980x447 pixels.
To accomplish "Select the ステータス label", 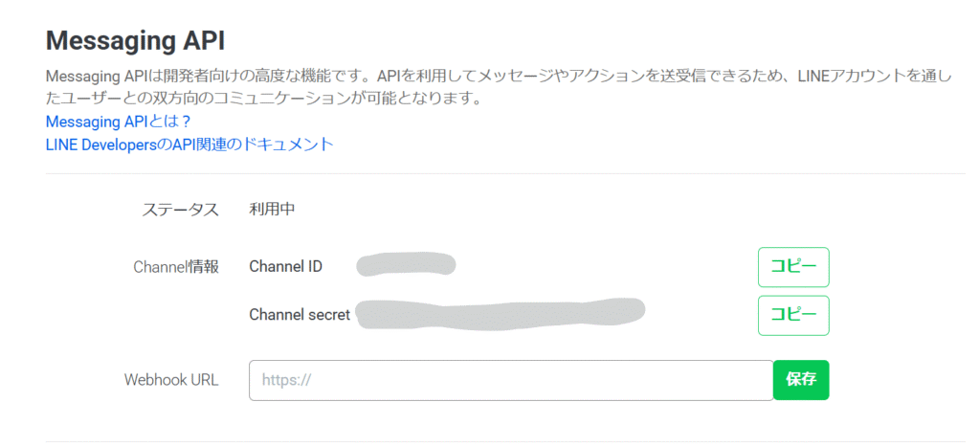I will 181,210.
